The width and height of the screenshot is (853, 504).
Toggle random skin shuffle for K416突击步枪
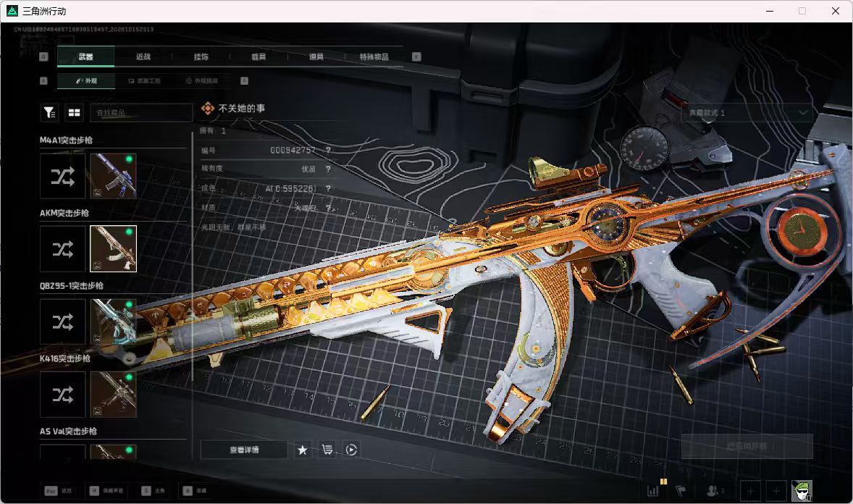[x=62, y=394]
